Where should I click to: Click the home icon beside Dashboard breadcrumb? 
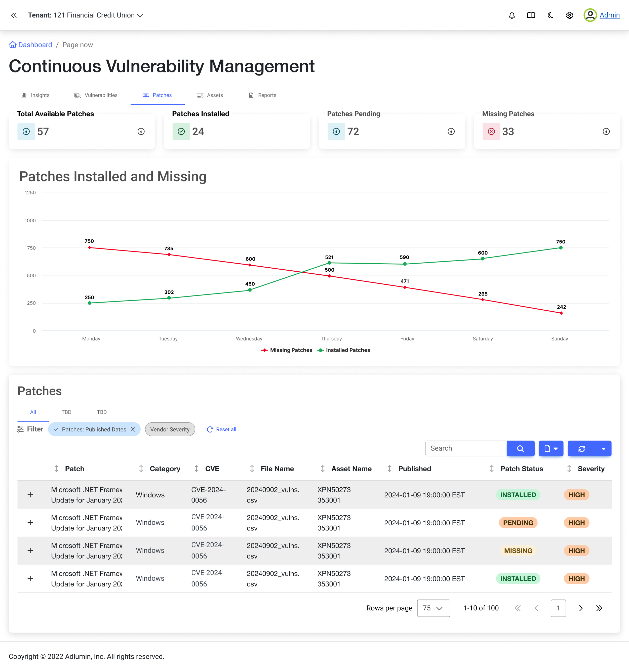(x=13, y=44)
